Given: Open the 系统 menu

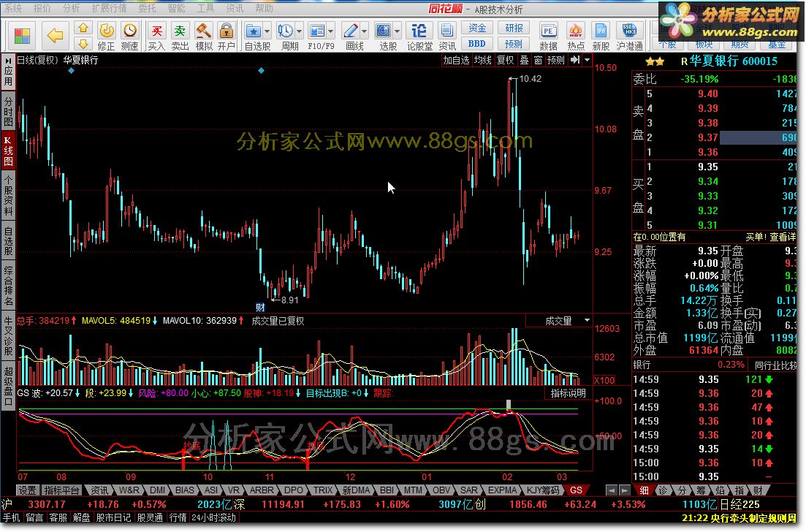Looking at the screenshot, I should tap(13, 8).
